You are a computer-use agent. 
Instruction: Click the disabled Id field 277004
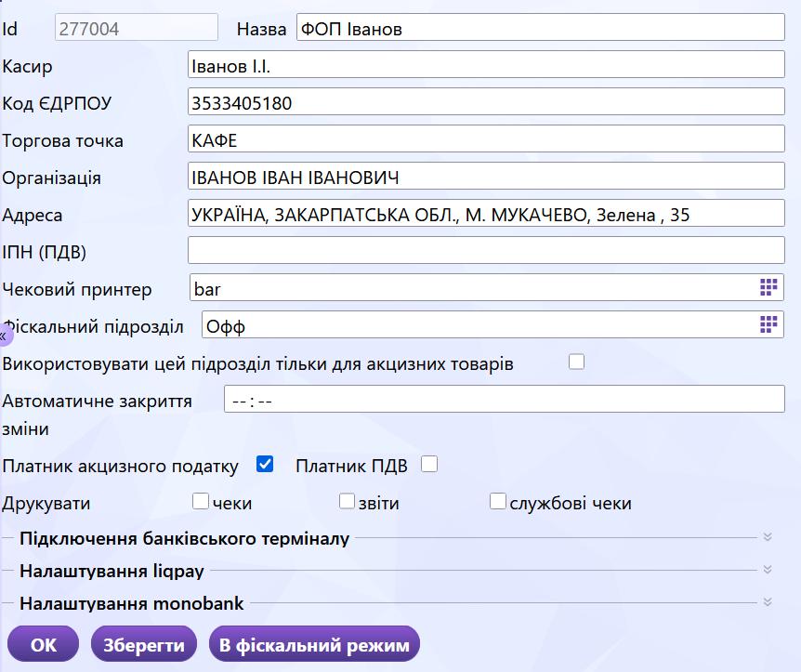point(137,28)
